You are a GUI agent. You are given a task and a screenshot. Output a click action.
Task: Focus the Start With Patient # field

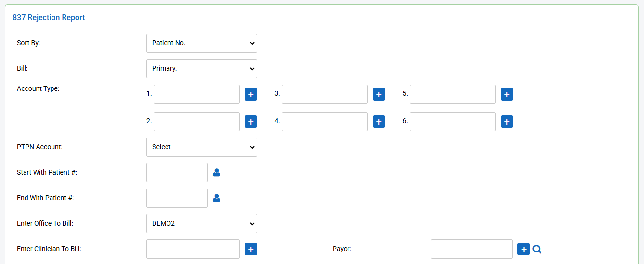pos(177,173)
